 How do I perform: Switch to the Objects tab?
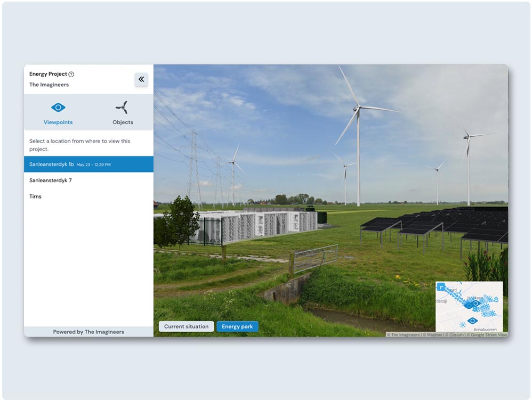click(x=123, y=113)
